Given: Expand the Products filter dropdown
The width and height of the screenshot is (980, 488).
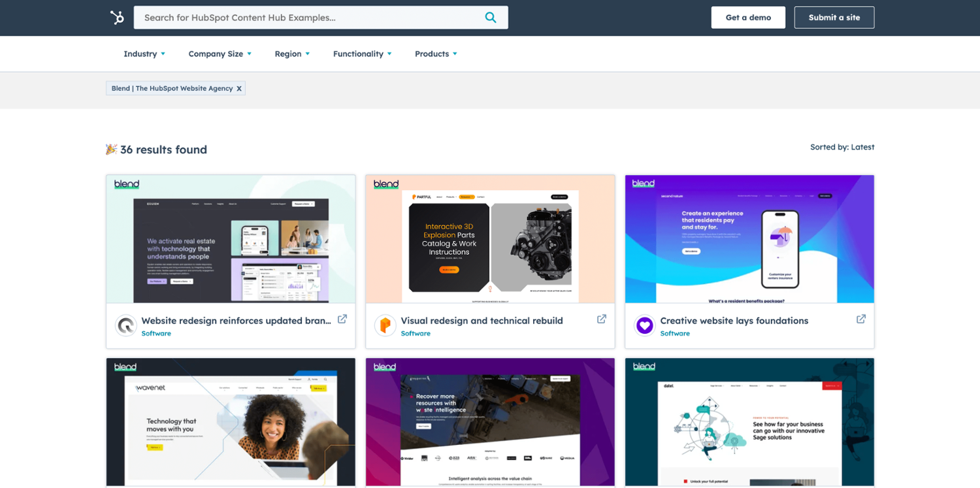Looking at the screenshot, I should tap(436, 54).
